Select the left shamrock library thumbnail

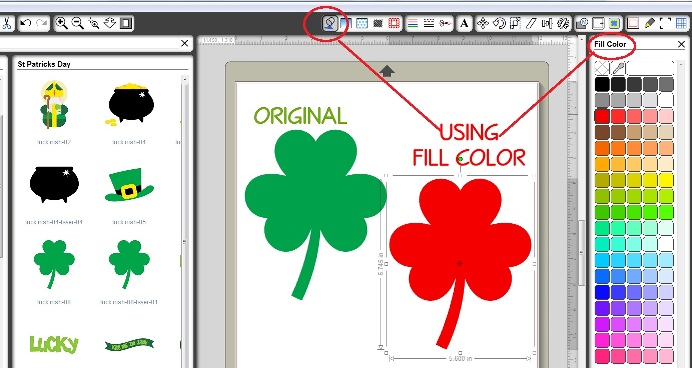pyautogui.click(x=54, y=264)
